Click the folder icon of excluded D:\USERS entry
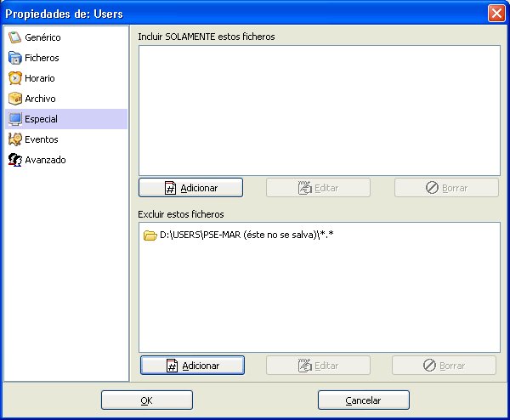The width and height of the screenshot is (510, 420). click(x=150, y=235)
